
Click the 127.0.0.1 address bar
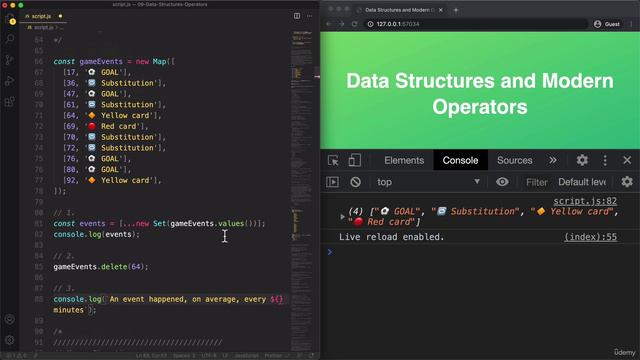476,24
